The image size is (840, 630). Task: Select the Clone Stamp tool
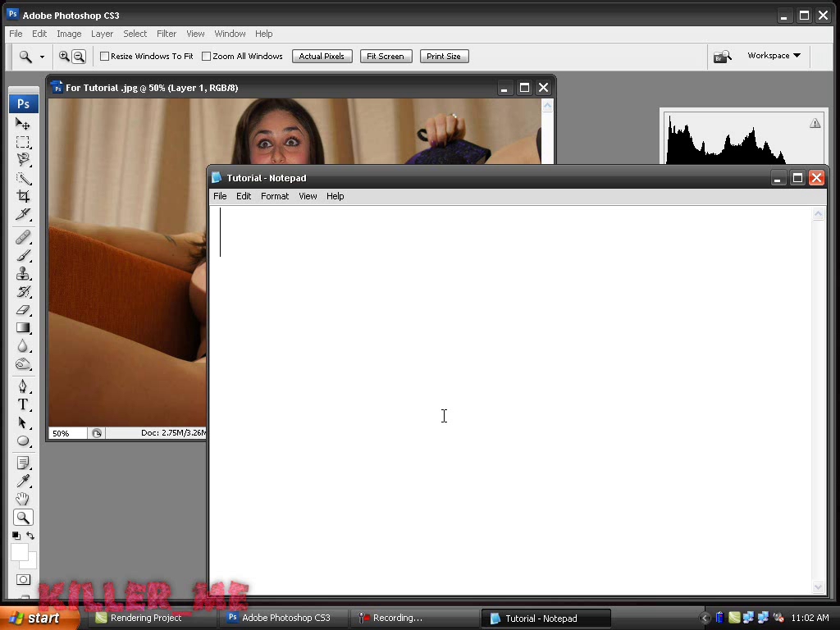click(22, 273)
